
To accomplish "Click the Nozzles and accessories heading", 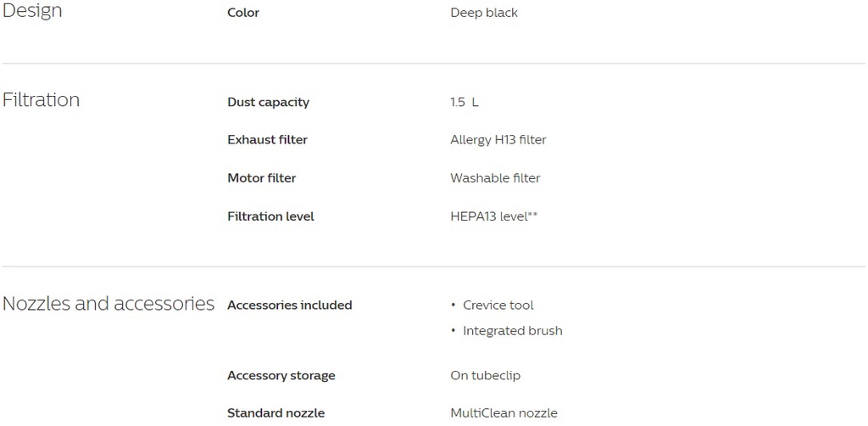I will pyautogui.click(x=108, y=304).
